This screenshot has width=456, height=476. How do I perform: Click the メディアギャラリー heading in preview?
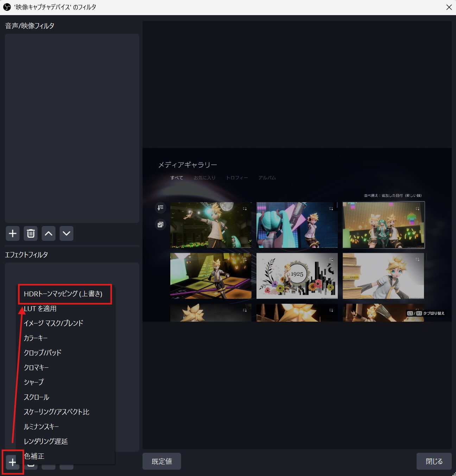tap(188, 165)
